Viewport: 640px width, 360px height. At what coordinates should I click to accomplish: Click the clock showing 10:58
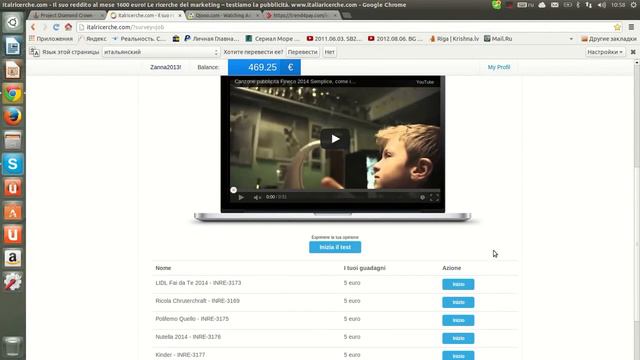click(618, 5)
